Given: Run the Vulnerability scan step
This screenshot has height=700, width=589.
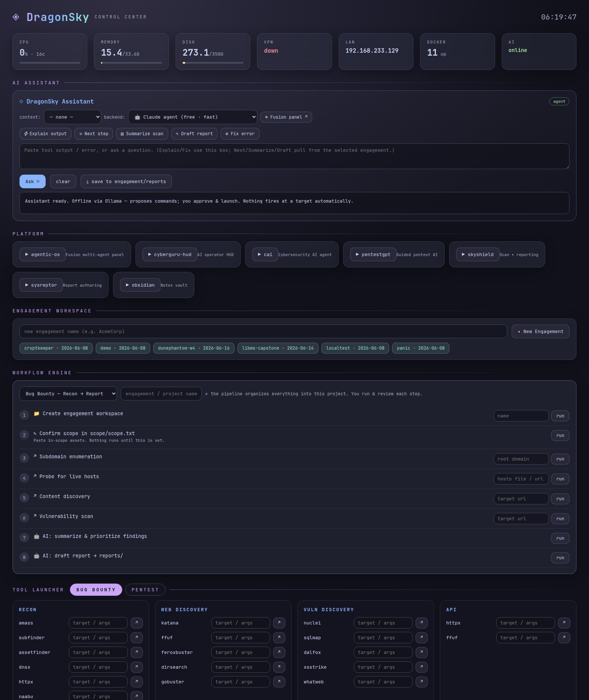Looking at the screenshot, I should click(x=560, y=518).
